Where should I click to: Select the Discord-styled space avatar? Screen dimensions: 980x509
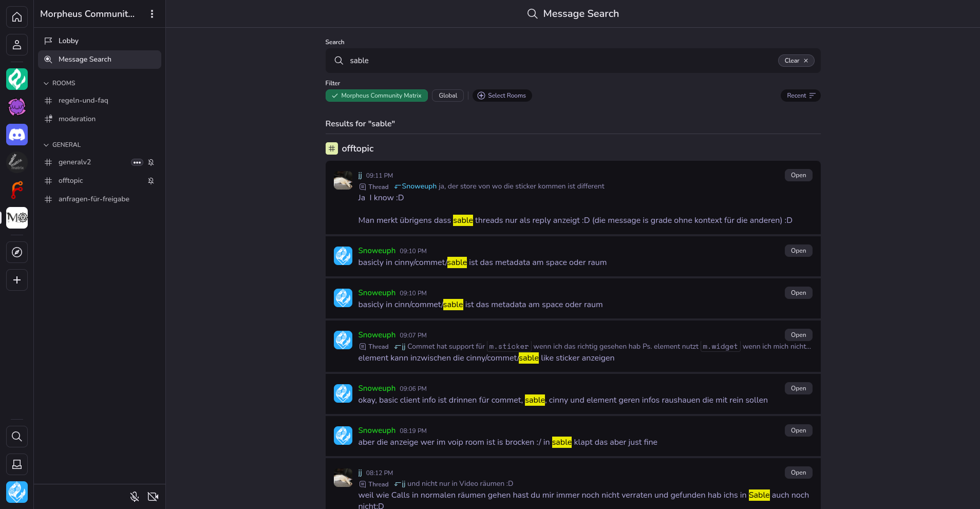click(x=17, y=135)
